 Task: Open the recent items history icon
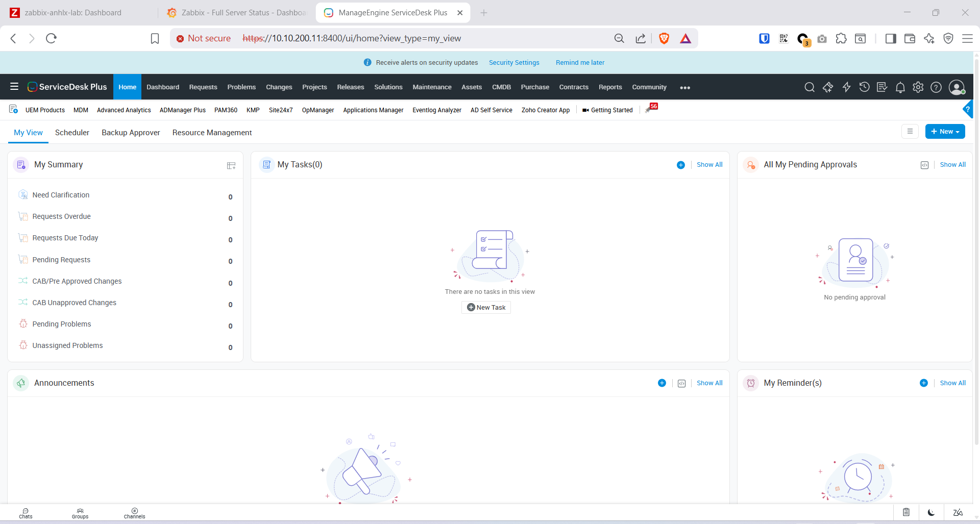(x=864, y=87)
